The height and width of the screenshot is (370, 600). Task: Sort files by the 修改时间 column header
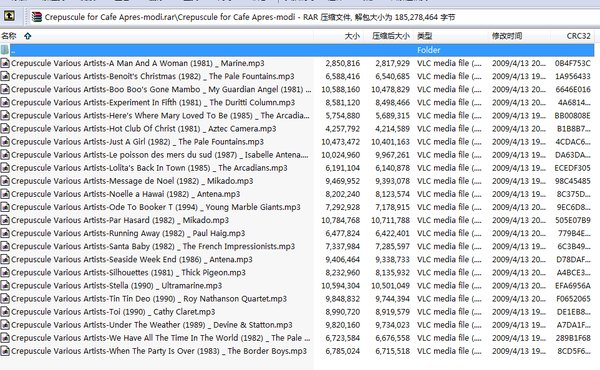point(507,36)
